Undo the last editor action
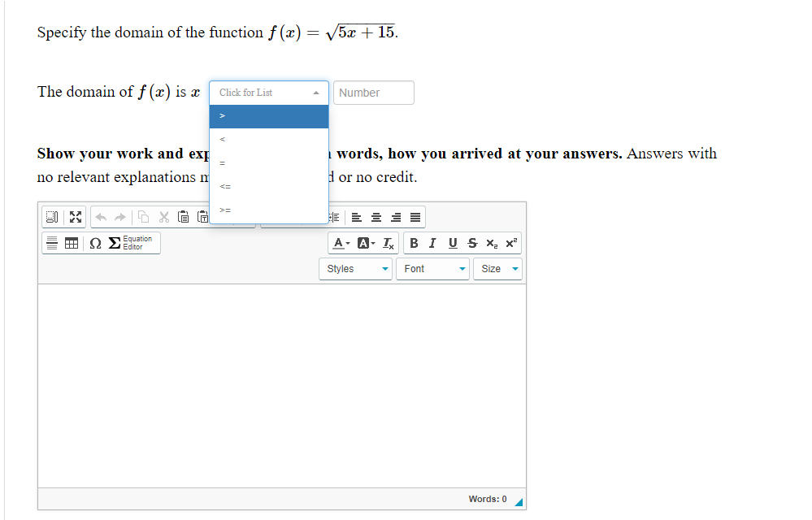 [x=100, y=217]
